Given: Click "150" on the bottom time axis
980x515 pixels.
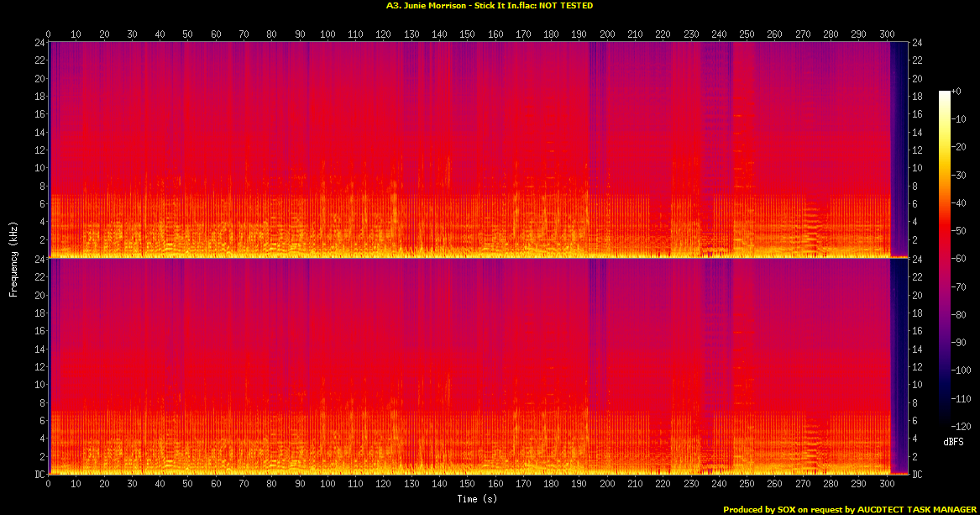Looking at the screenshot, I should [x=467, y=484].
